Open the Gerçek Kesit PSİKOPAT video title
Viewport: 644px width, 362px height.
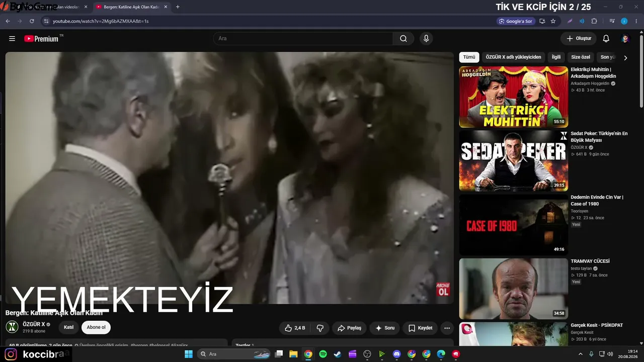coord(597,325)
